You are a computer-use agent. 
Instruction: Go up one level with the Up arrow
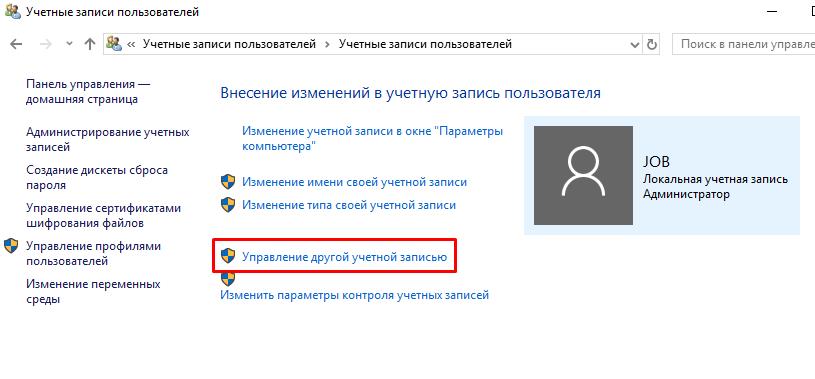[x=90, y=44]
